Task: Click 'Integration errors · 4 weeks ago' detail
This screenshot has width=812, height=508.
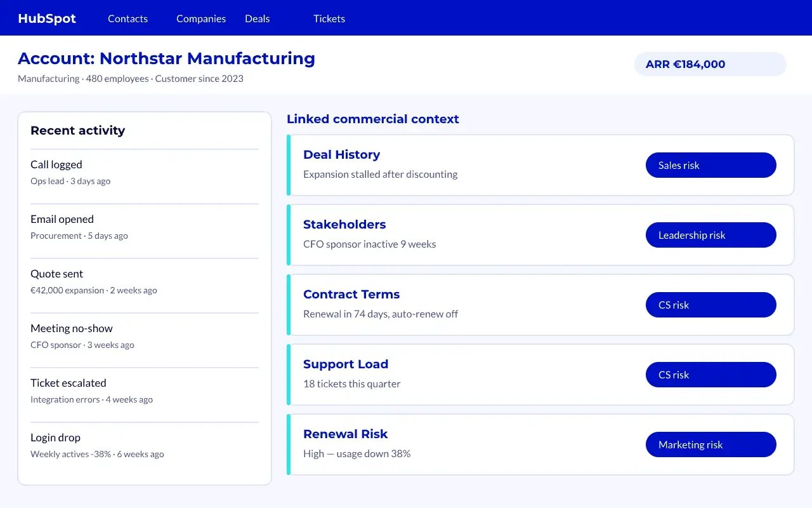Action: pyautogui.click(x=91, y=399)
